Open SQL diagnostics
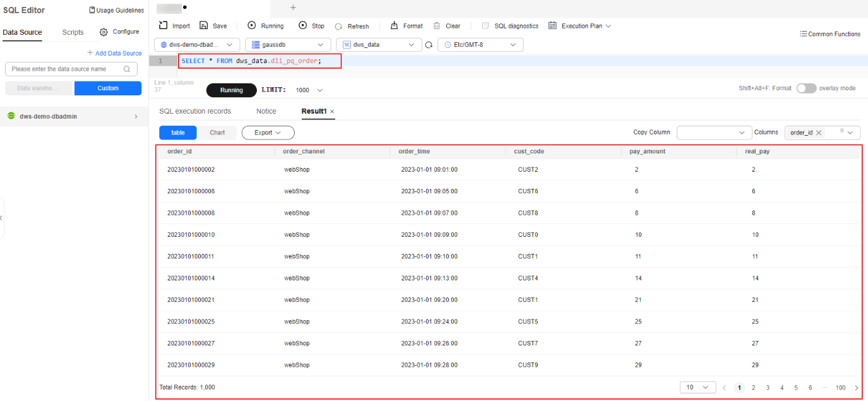The image size is (868, 401). 510,26
